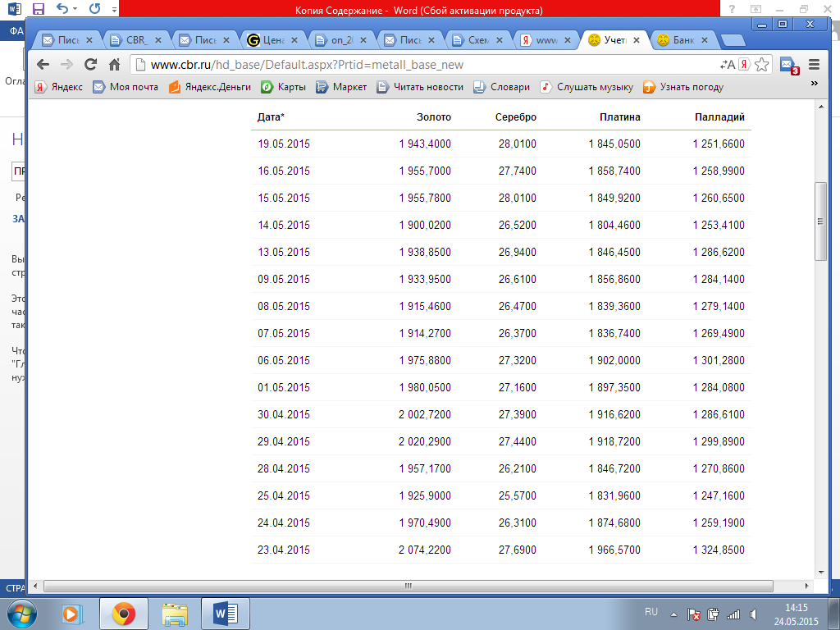Image resolution: width=840 pixels, height=630 pixels.
Task: Open Windows Media Player from the taskbar
Action: tap(71, 613)
